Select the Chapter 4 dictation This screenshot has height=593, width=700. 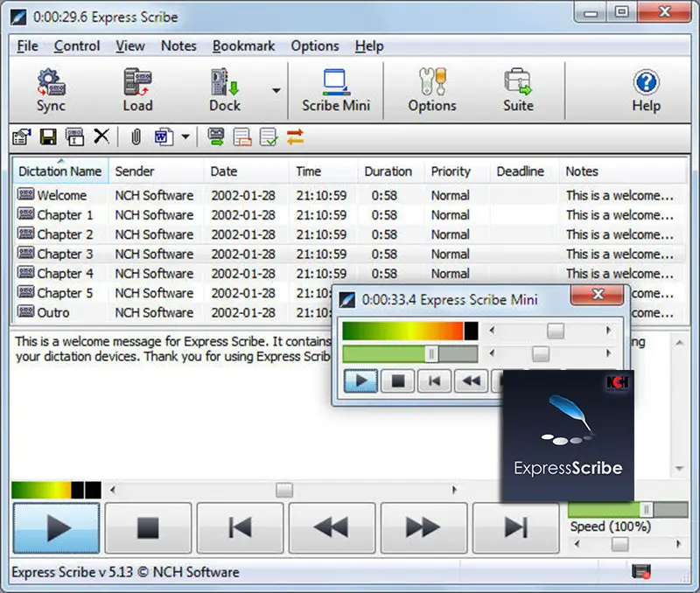348,274
